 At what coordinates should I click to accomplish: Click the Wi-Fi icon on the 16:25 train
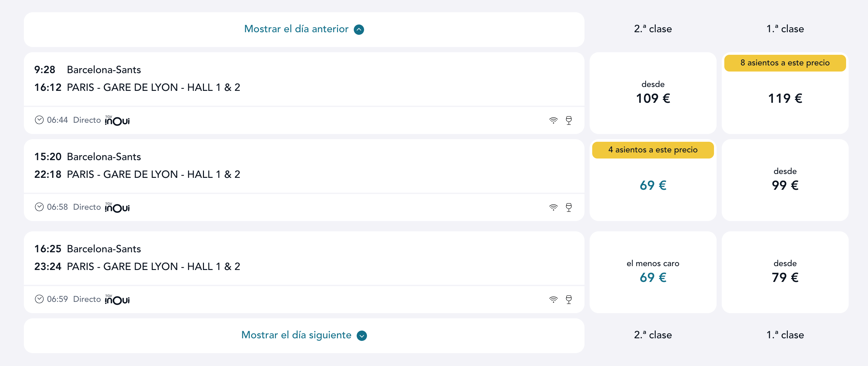pos(553,299)
